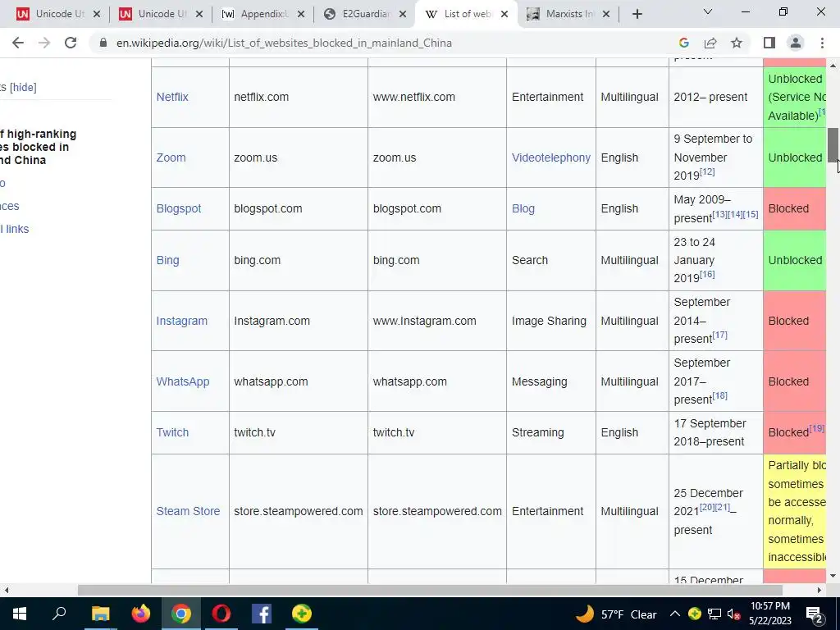
Task: Open the Windows Start menu
Action: coord(20,614)
